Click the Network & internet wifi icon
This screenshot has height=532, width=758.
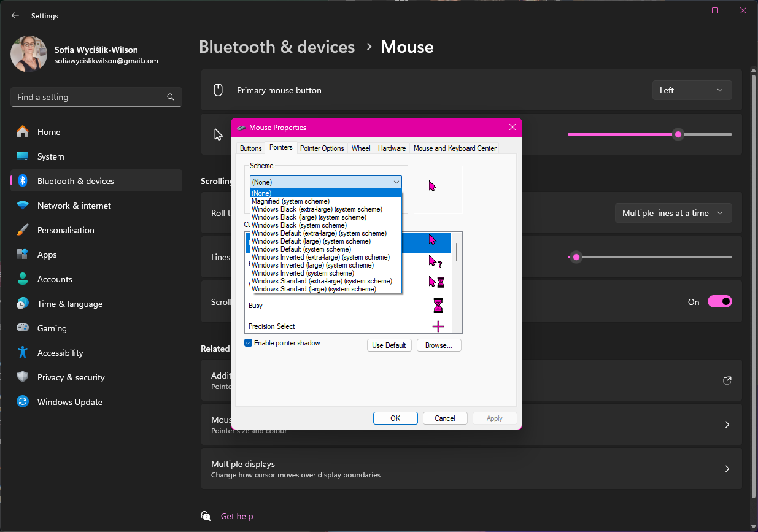23,206
